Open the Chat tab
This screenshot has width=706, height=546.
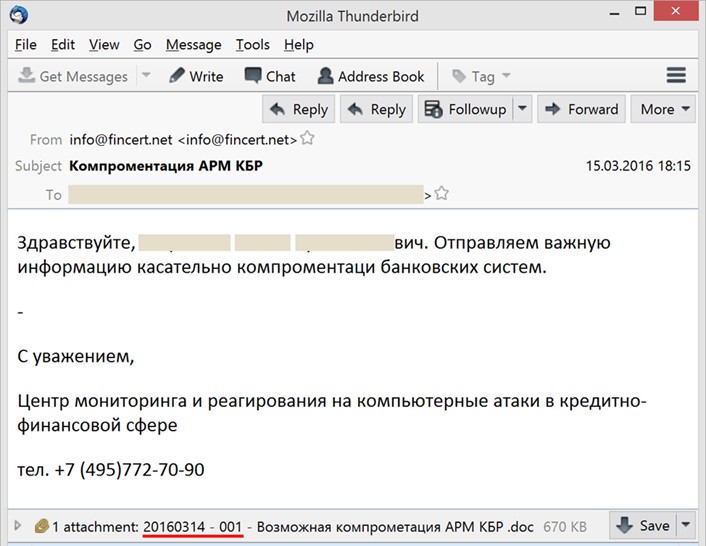pos(270,76)
